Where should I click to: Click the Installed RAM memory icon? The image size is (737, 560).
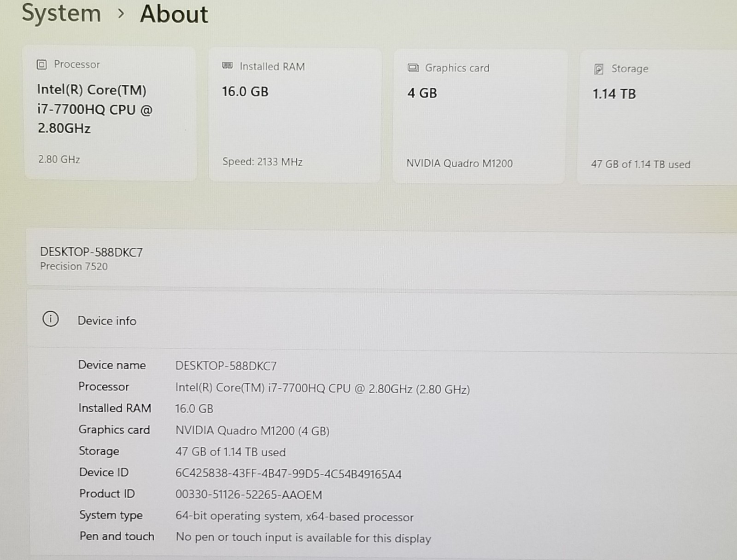228,66
